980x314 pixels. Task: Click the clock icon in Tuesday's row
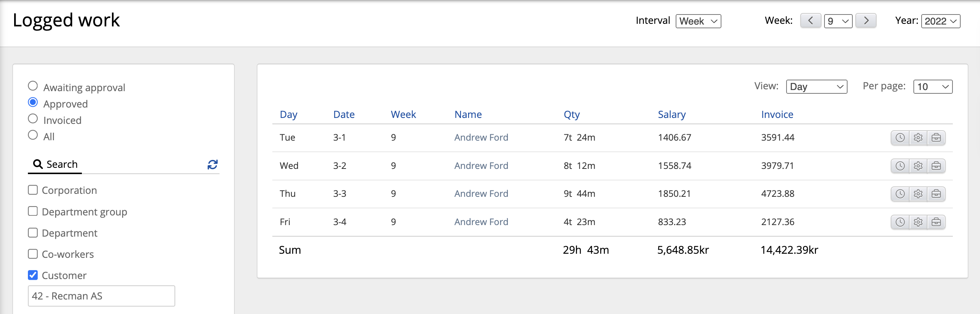pos(900,137)
